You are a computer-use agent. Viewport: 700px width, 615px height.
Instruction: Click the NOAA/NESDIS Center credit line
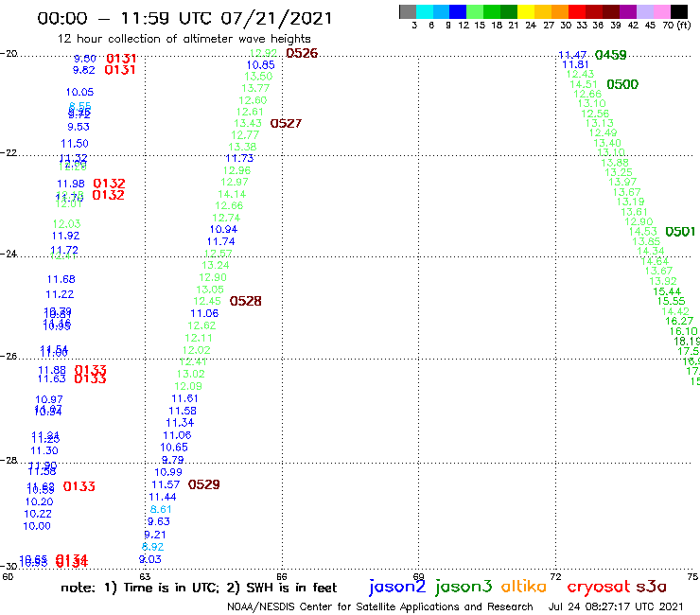click(380, 606)
